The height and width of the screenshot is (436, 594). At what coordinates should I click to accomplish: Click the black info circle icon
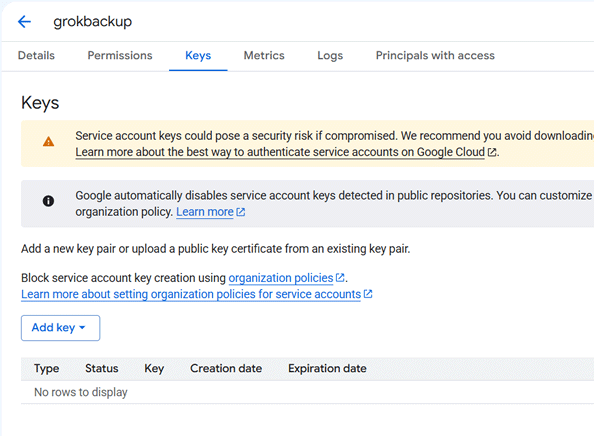click(48, 201)
